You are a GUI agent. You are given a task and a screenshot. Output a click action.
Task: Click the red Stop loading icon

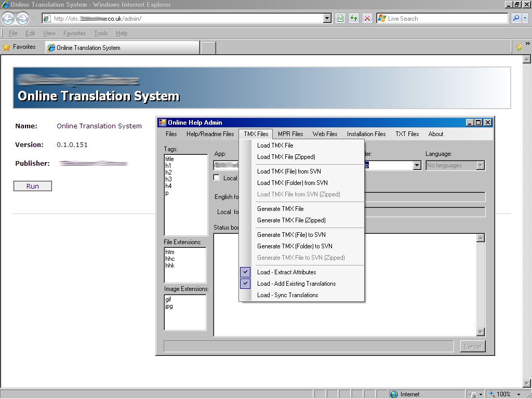coord(367,18)
